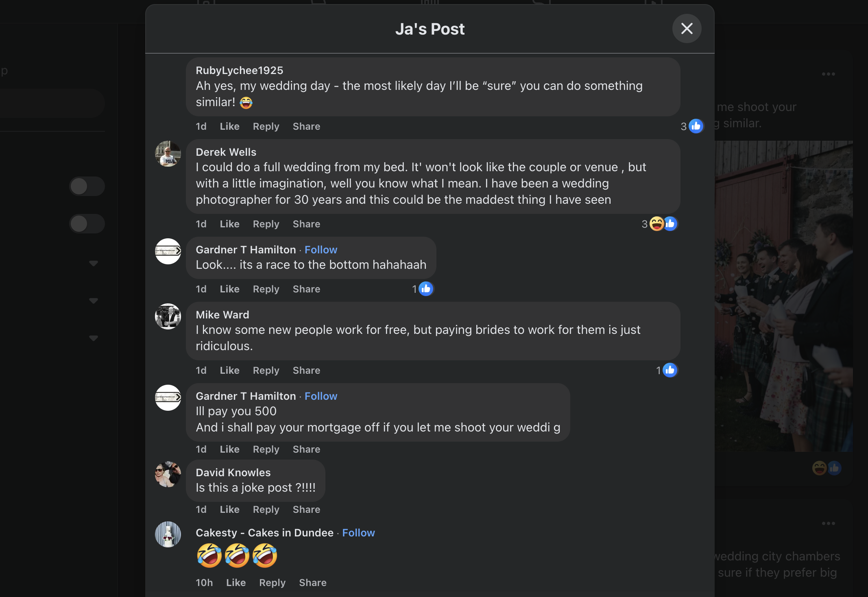
Task: Open Cakesty's profile picture
Action: pyautogui.click(x=168, y=534)
